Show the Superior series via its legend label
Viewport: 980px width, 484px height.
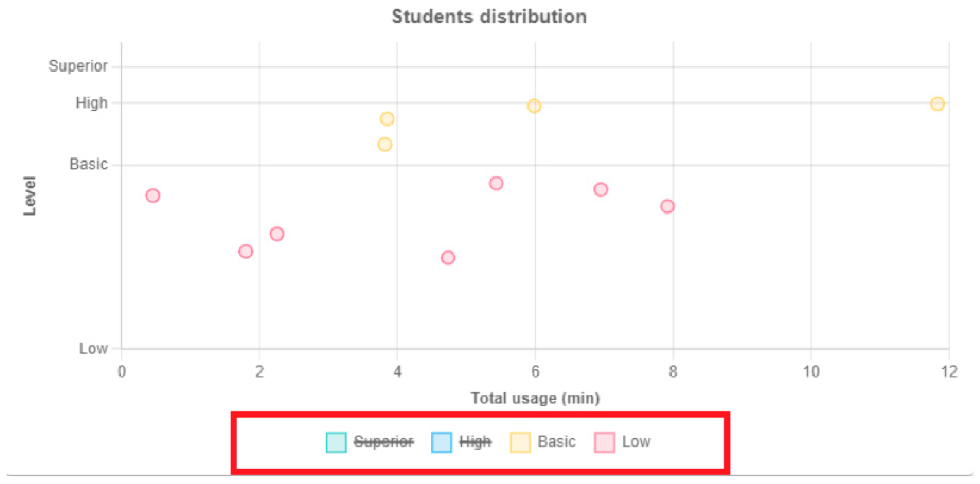pos(383,442)
